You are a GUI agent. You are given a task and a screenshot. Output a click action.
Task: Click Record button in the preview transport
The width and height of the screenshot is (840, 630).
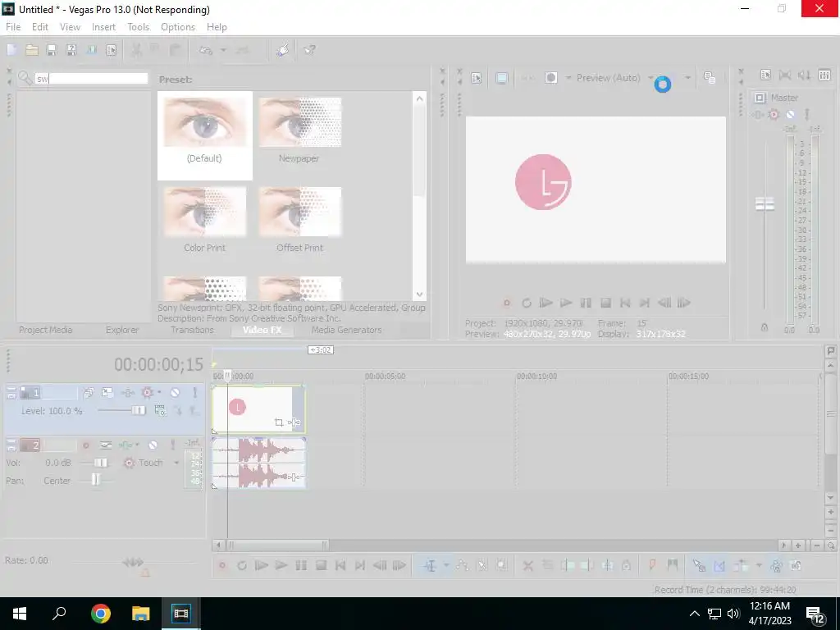(x=507, y=304)
